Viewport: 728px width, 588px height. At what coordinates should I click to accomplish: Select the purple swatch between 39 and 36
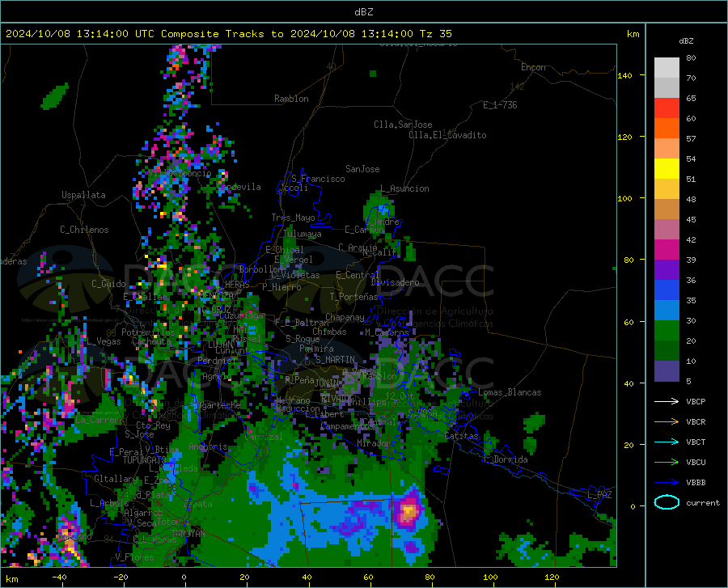667,270
